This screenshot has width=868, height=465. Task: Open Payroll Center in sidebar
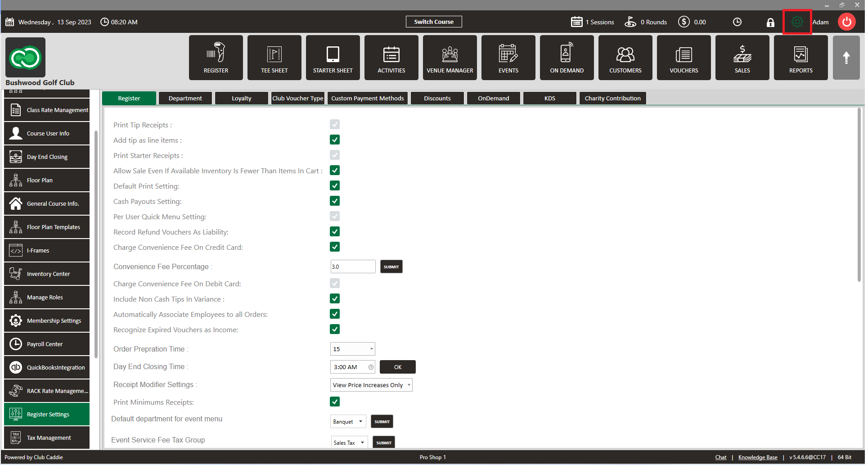47,344
